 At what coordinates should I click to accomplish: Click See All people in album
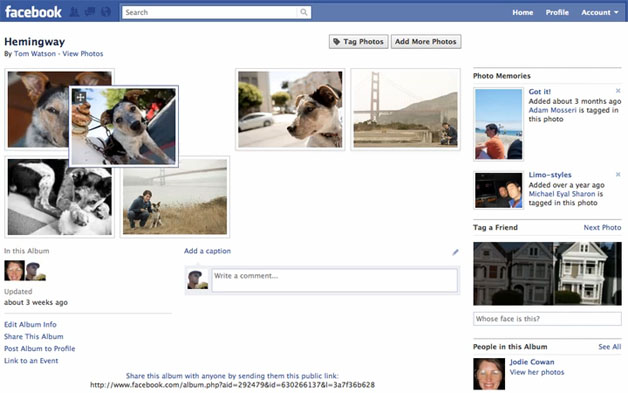click(x=610, y=347)
